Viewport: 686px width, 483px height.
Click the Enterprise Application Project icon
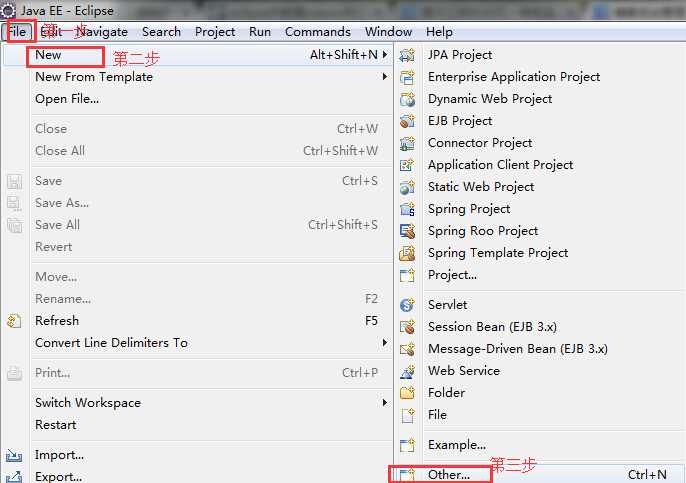pyautogui.click(x=407, y=77)
